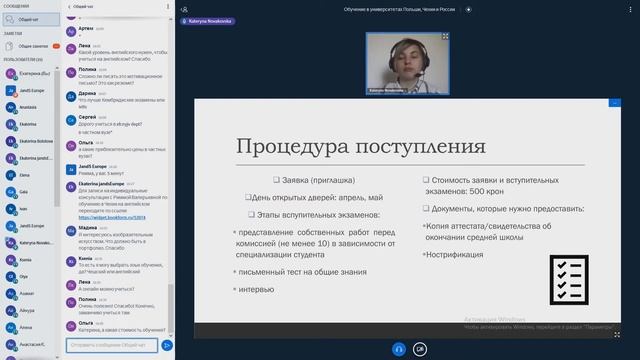The height and width of the screenshot is (360, 640).
Task: Click Ksenia's avatar in chat messages
Action: pyautogui.click(x=71, y=262)
